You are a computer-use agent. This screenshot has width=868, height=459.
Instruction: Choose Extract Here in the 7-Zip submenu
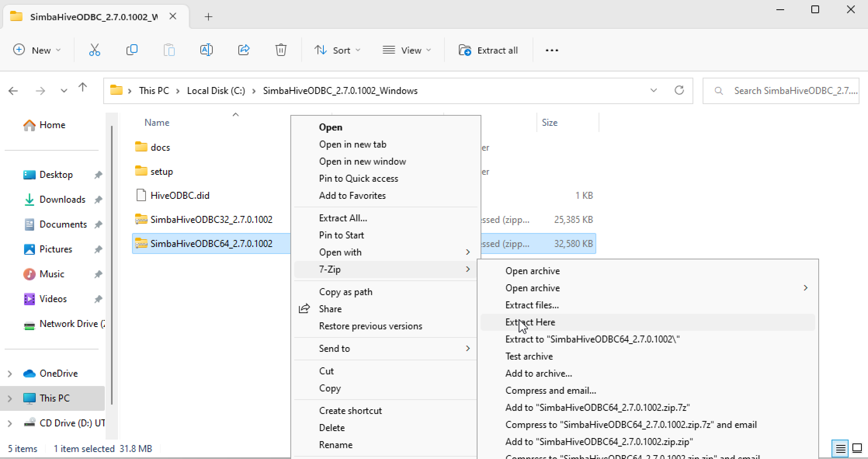(648, 322)
